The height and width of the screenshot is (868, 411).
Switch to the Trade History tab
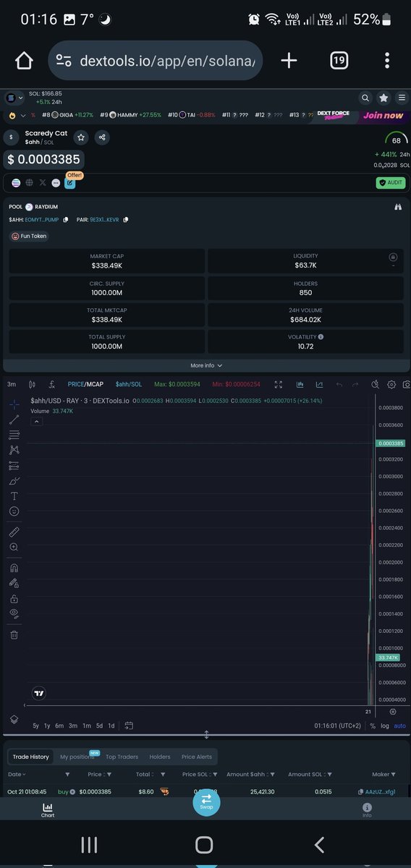coord(31,757)
